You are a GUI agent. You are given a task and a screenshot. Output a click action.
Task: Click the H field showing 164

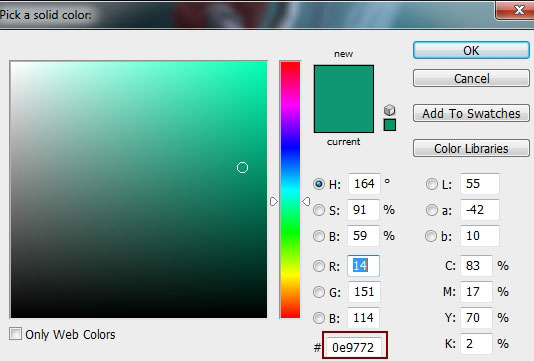(364, 184)
